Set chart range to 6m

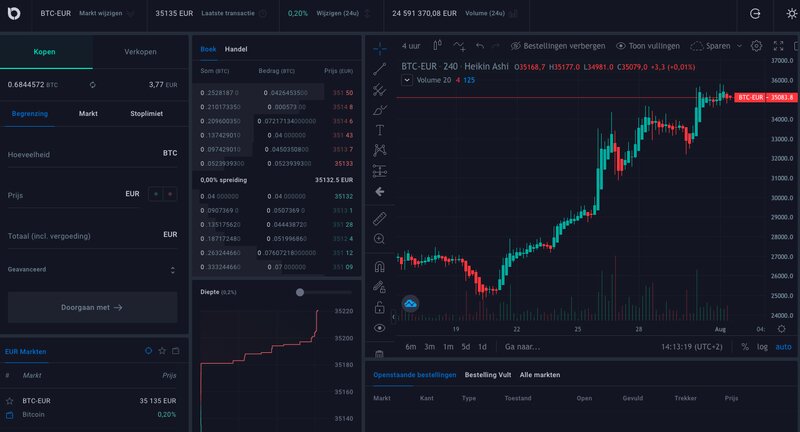(411, 347)
